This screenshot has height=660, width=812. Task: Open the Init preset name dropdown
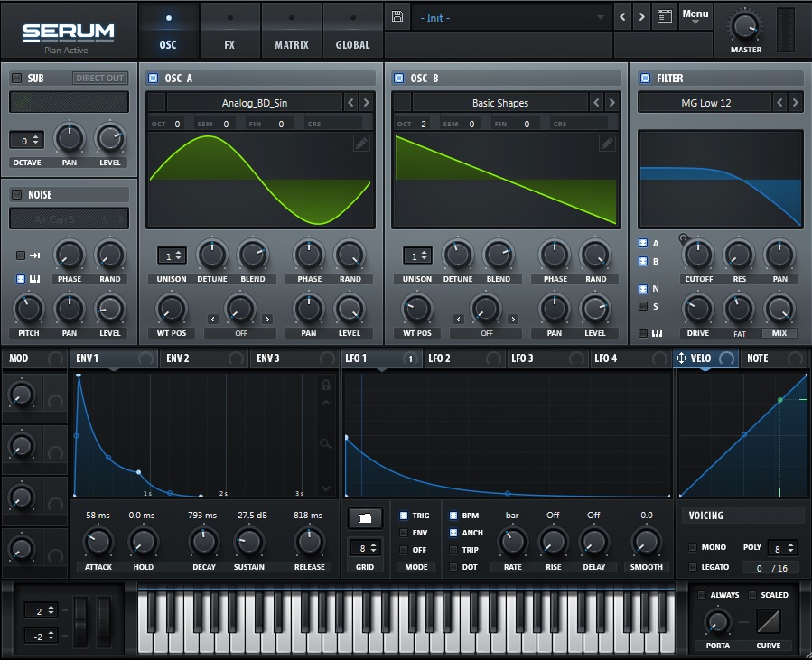pos(511,17)
